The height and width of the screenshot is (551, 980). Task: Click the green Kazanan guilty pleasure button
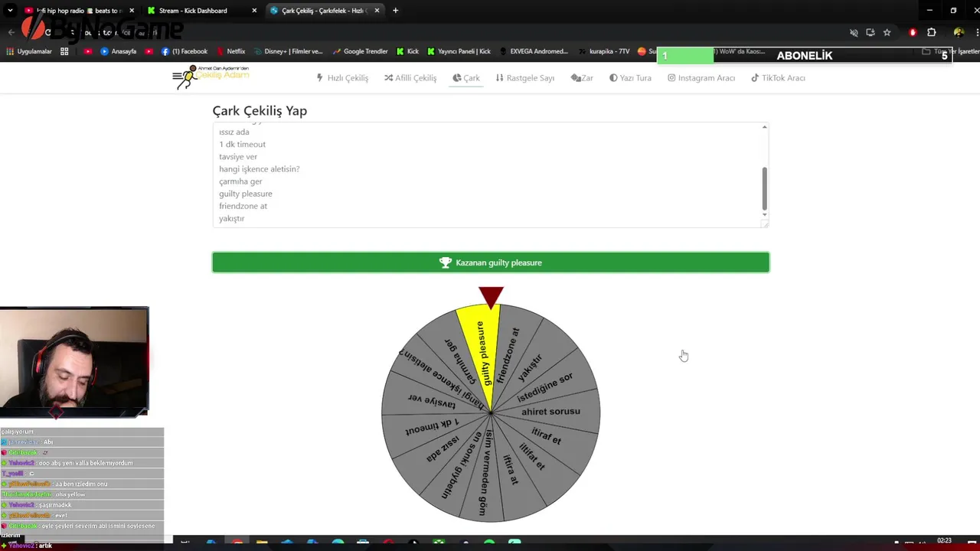click(491, 262)
